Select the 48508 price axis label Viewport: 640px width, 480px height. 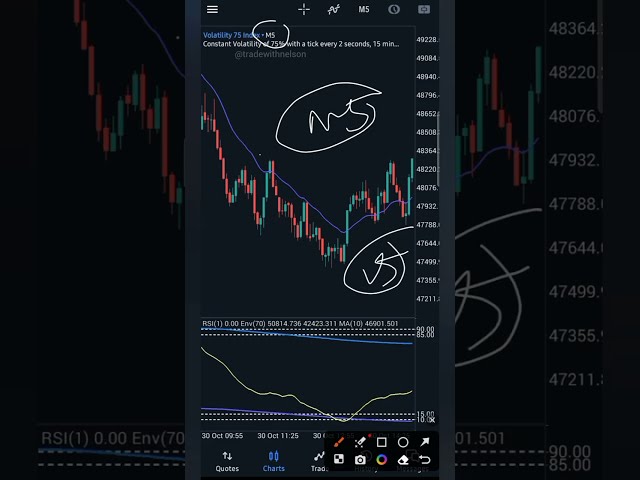(x=427, y=132)
